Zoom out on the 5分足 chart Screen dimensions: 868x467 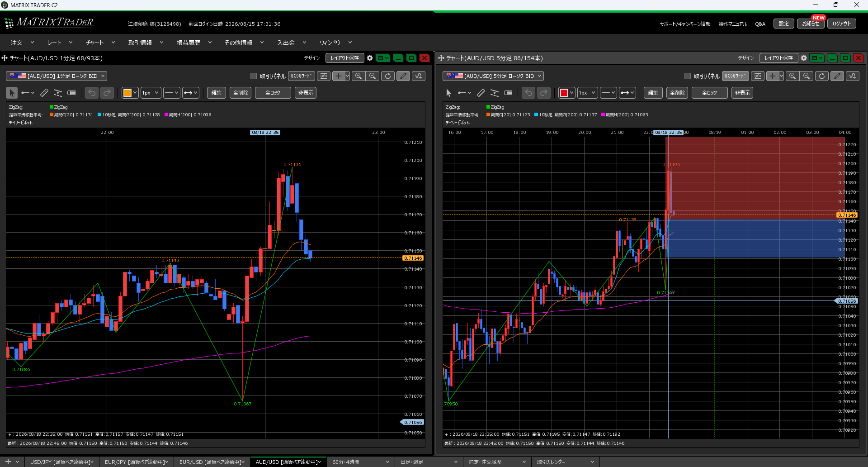[x=807, y=76]
